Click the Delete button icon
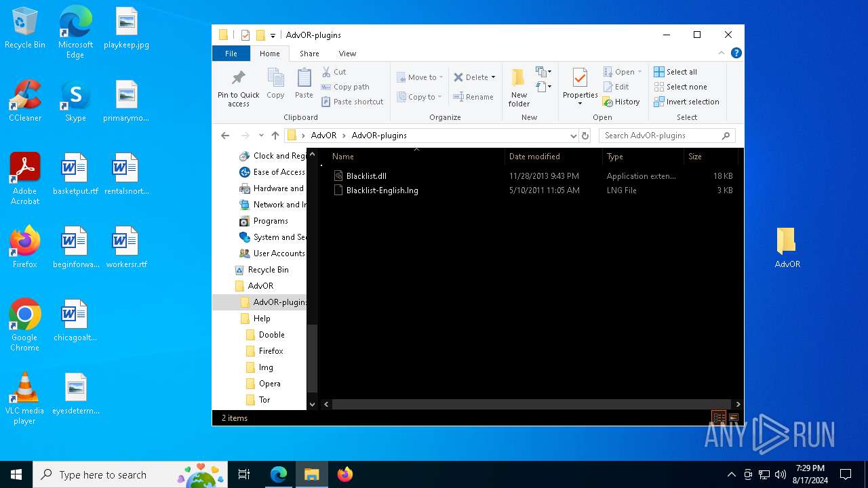The width and height of the screenshot is (868, 488). (458, 77)
